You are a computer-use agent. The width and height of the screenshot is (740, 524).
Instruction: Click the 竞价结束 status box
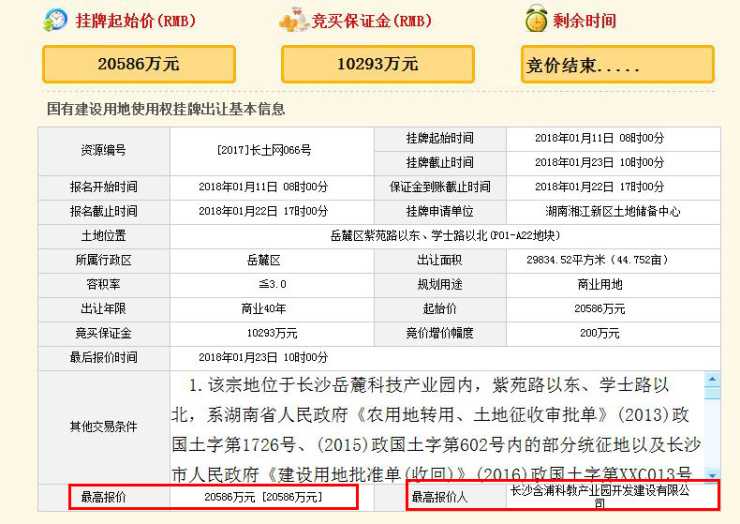(x=617, y=64)
